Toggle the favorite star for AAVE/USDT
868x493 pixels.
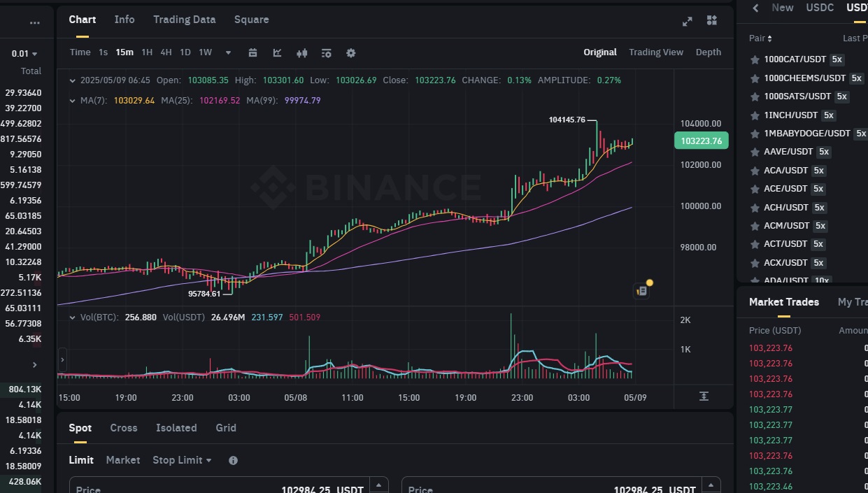(x=755, y=152)
